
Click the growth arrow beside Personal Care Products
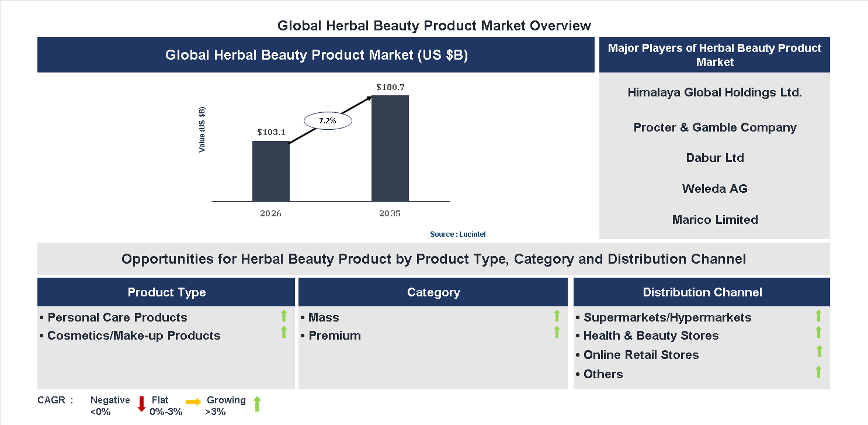(284, 316)
